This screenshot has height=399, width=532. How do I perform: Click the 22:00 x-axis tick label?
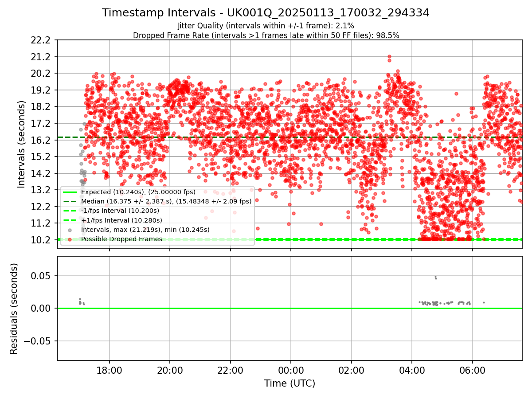(230, 370)
